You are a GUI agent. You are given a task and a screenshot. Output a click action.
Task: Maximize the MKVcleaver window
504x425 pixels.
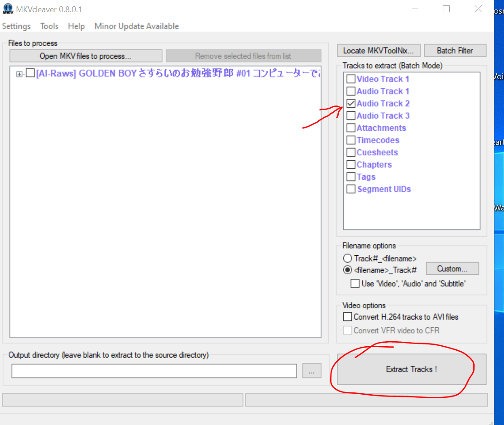tap(446, 9)
